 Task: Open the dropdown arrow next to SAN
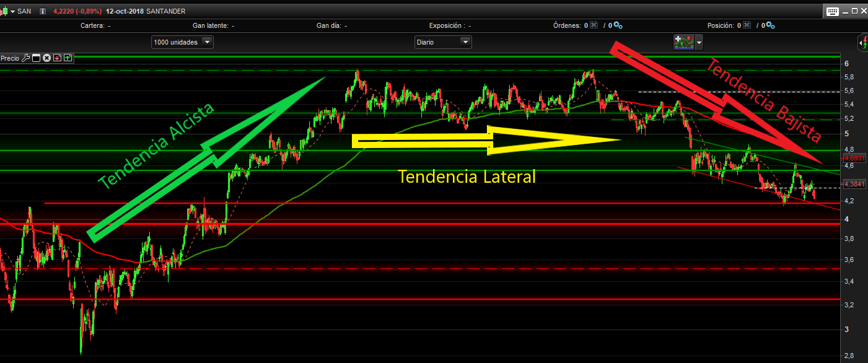12,11
